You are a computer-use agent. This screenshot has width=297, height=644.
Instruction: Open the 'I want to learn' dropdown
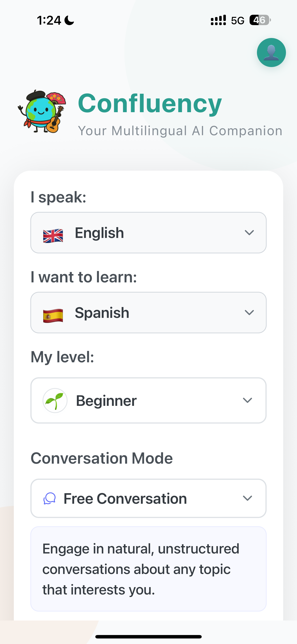[x=148, y=313]
